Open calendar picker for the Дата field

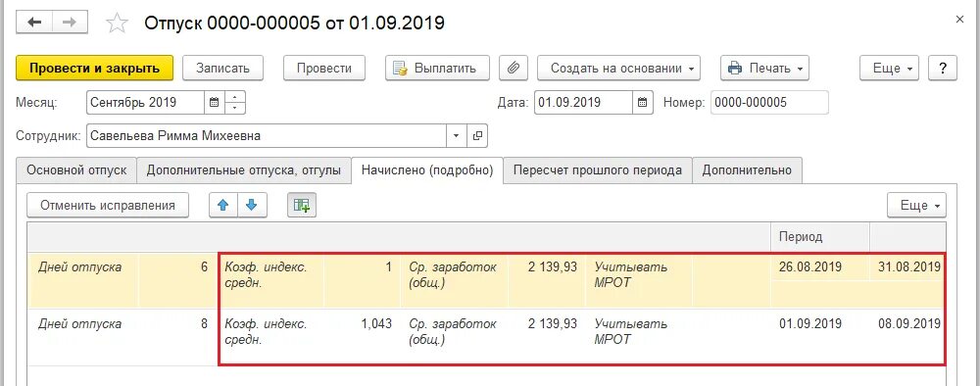[x=643, y=103]
